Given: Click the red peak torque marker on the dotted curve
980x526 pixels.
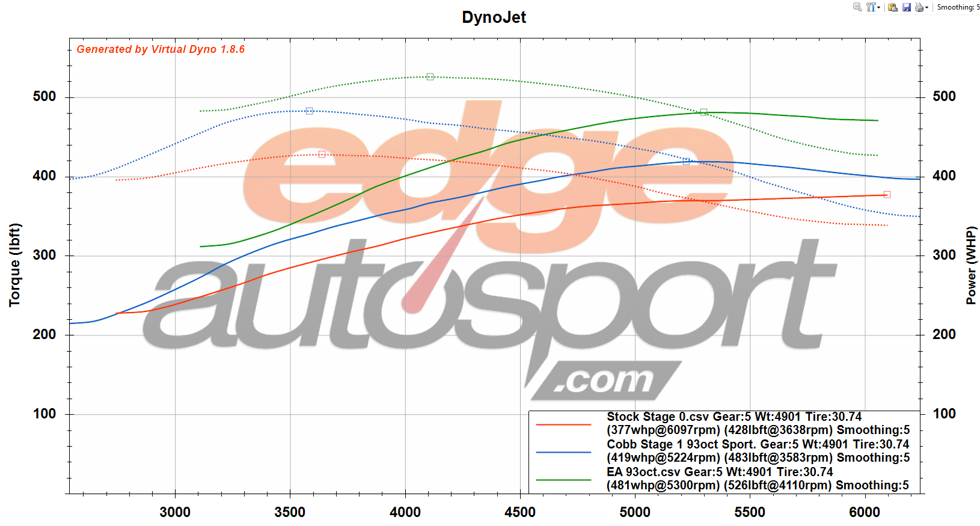Looking at the screenshot, I should pos(322,154).
